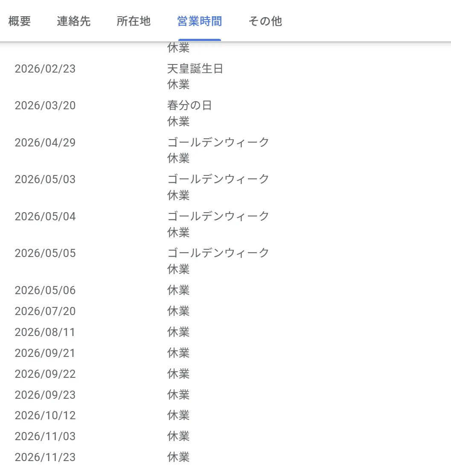451x476 pixels.
Task: Switch to the 概要 tab
Action: pyautogui.click(x=20, y=21)
